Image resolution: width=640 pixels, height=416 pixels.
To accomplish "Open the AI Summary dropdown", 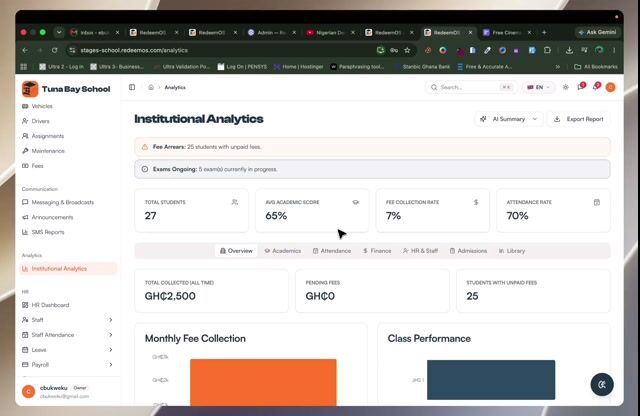I will coord(509,119).
